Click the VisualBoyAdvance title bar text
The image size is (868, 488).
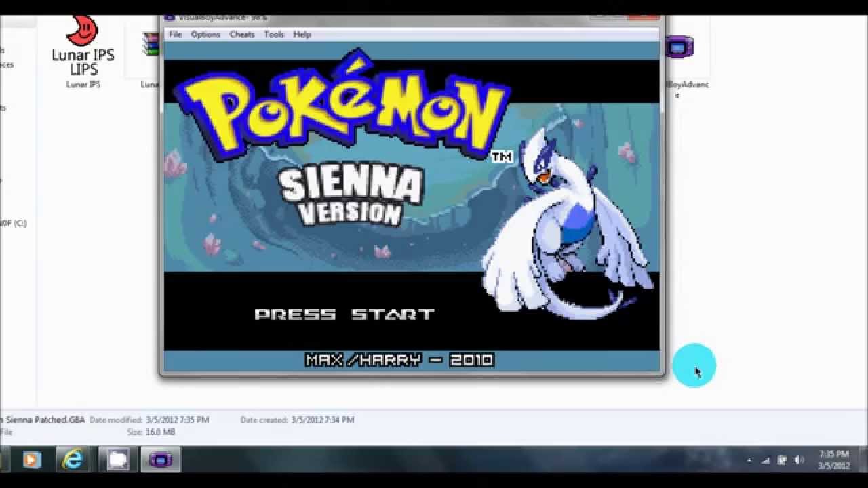point(222,17)
